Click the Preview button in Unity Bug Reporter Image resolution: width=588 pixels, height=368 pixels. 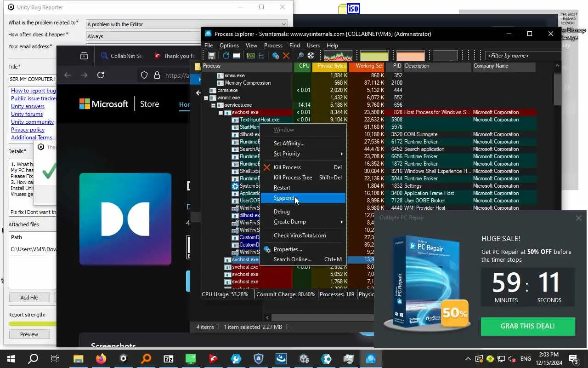coord(29,334)
